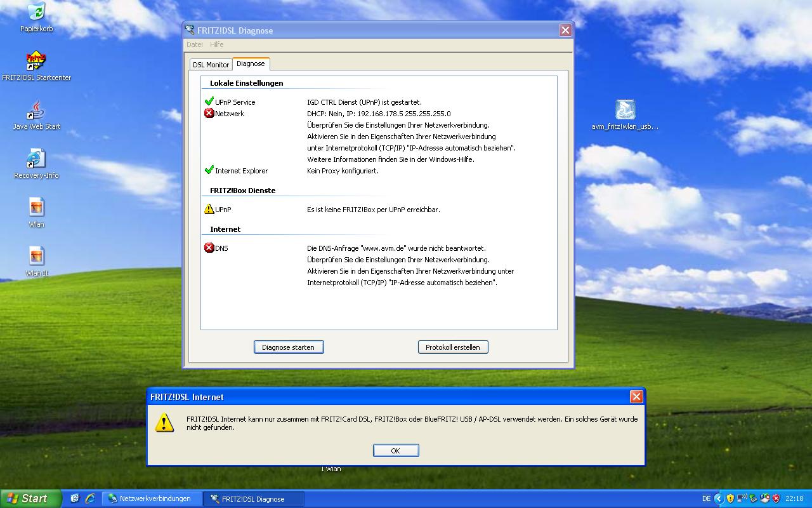
Task: Click the red shield security alert tray icon
Action: tap(776, 498)
